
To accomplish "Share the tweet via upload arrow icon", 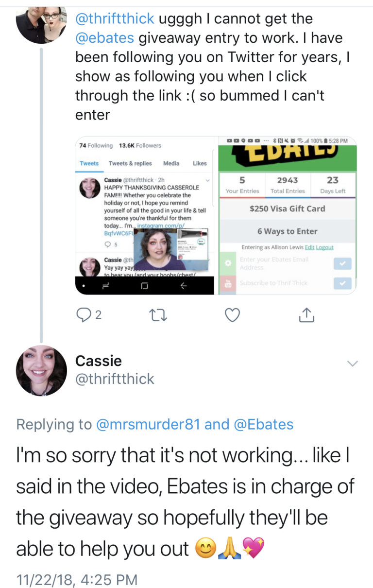I will [x=306, y=315].
